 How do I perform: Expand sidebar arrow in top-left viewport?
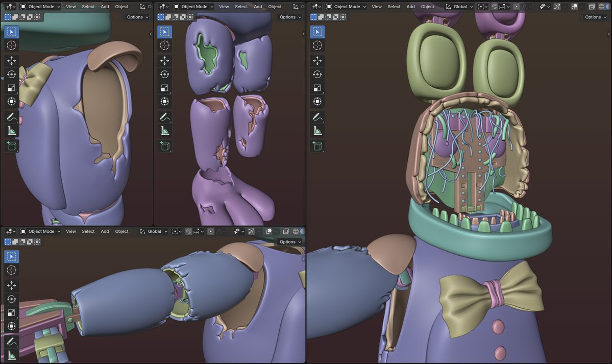[151, 34]
